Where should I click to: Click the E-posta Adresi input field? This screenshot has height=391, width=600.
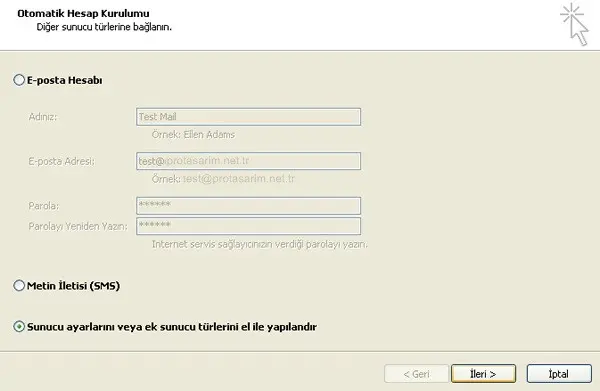click(x=248, y=161)
